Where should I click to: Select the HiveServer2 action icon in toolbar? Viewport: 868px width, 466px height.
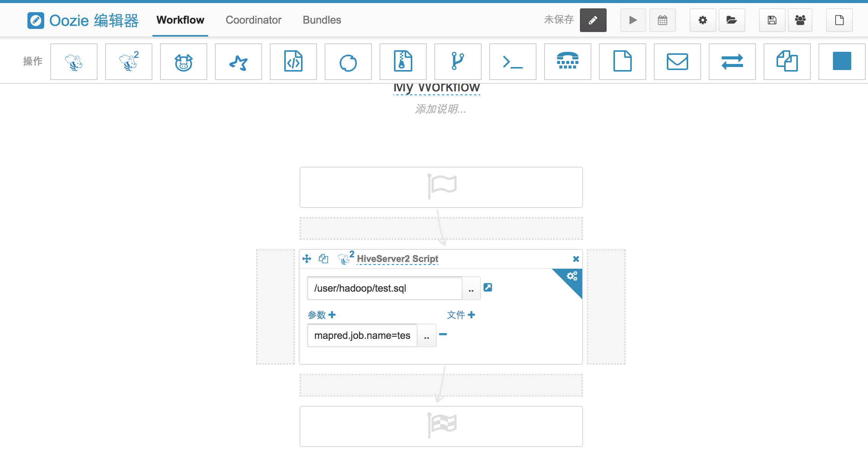(x=129, y=62)
